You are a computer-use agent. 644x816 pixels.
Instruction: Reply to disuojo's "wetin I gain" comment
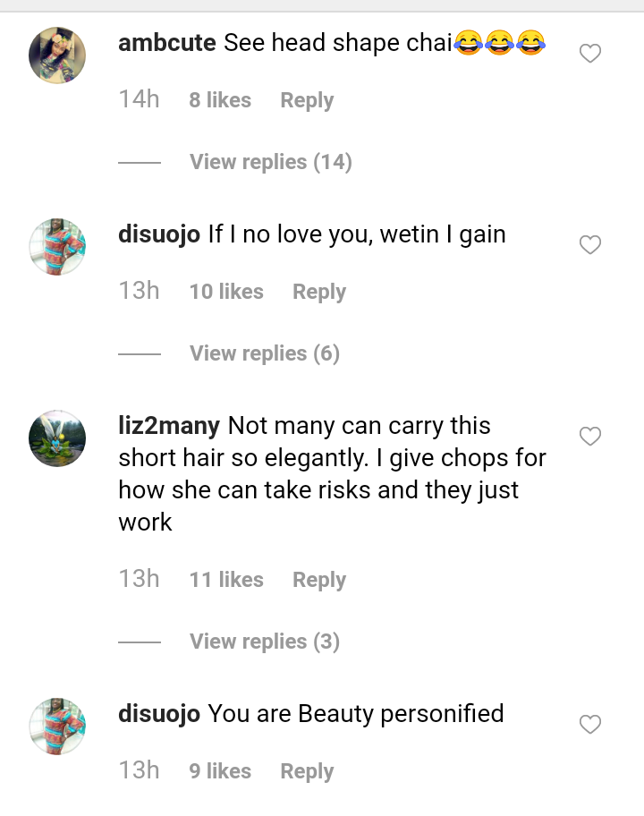pyautogui.click(x=319, y=292)
